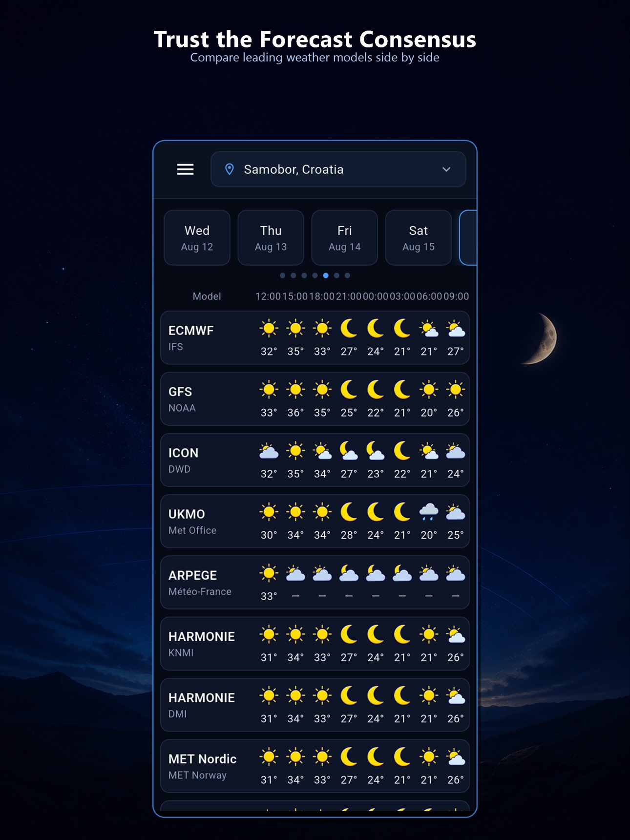The width and height of the screenshot is (630, 840).
Task: Click the ECMWF 12:00 sun icon
Action: click(269, 329)
